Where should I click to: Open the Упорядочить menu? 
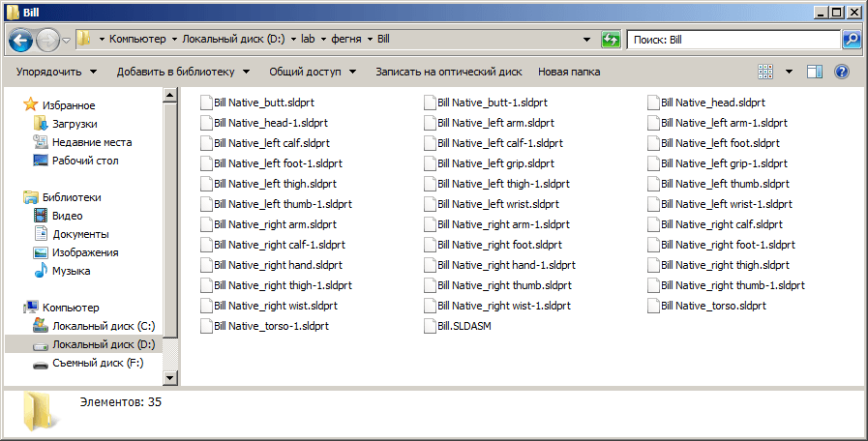pos(56,72)
